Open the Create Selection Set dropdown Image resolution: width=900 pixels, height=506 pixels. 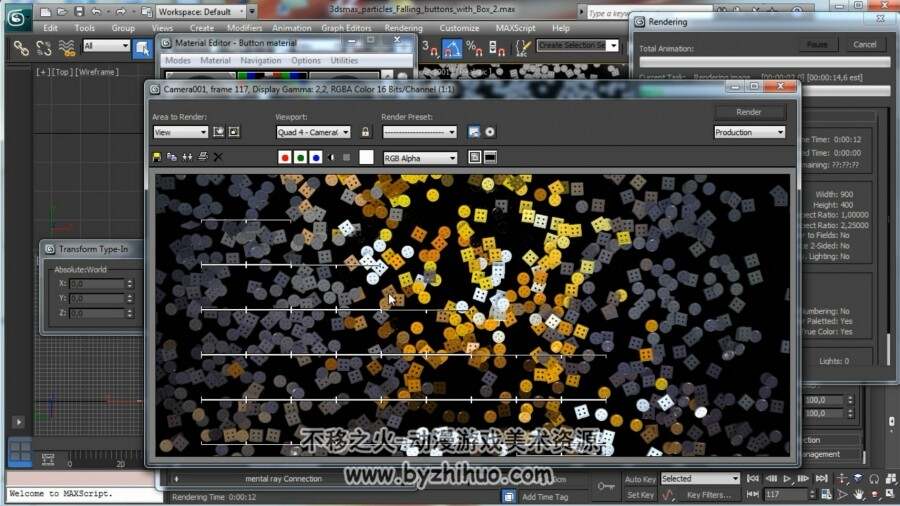click(577, 45)
